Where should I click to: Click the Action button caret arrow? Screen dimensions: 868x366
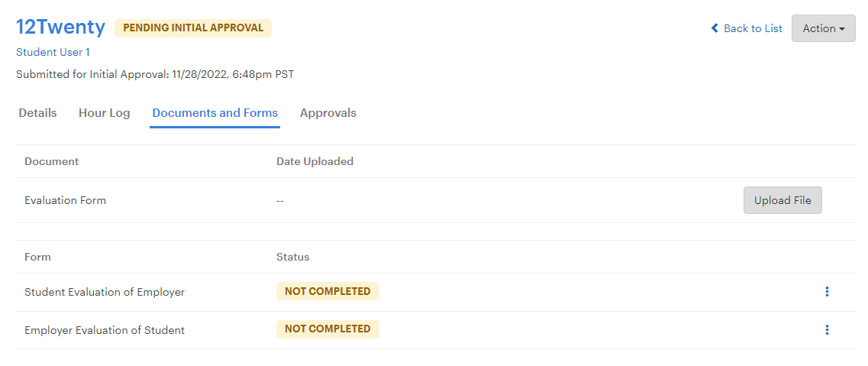842,29
